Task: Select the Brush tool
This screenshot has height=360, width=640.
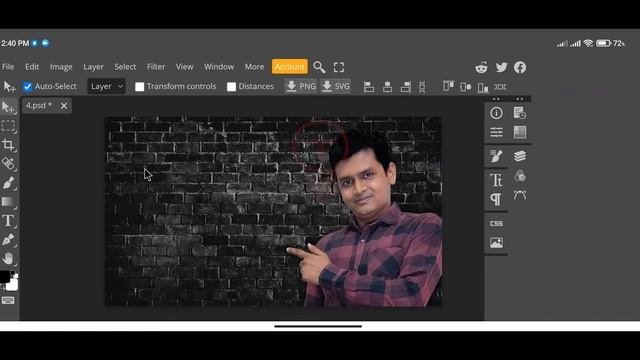Action: pyautogui.click(x=8, y=183)
